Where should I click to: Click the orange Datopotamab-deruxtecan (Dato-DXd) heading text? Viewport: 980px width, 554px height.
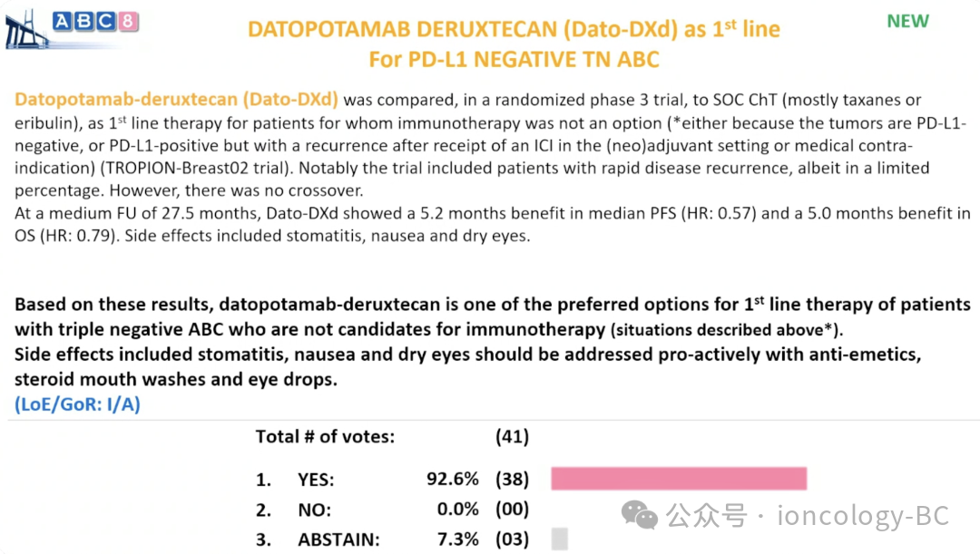click(x=177, y=99)
